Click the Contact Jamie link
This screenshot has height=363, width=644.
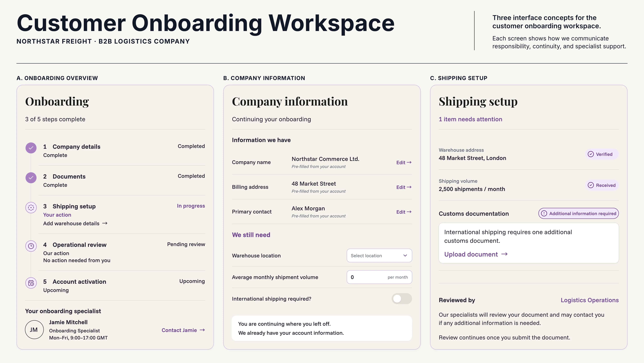point(183,330)
